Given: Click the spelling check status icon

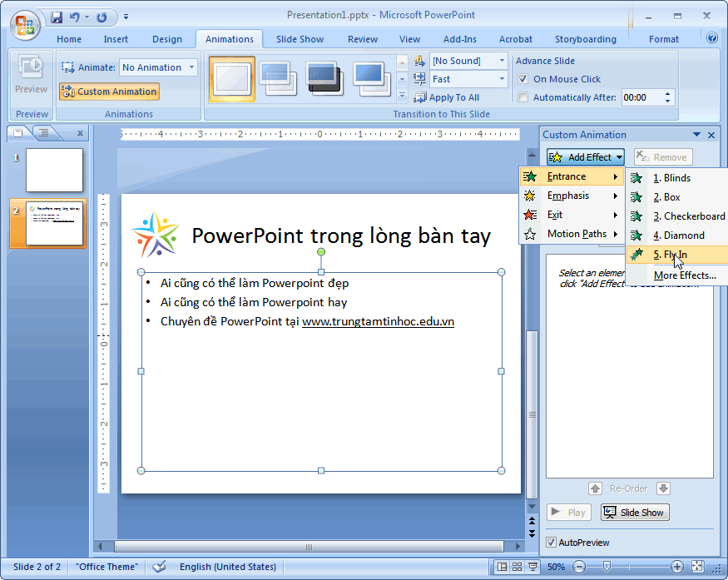Looking at the screenshot, I should (x=159, y=567).
